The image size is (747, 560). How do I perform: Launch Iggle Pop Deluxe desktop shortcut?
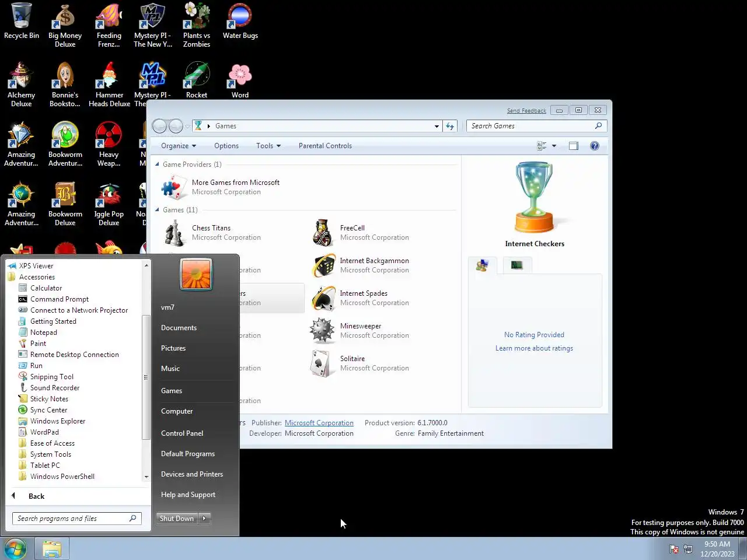(109, 204)
